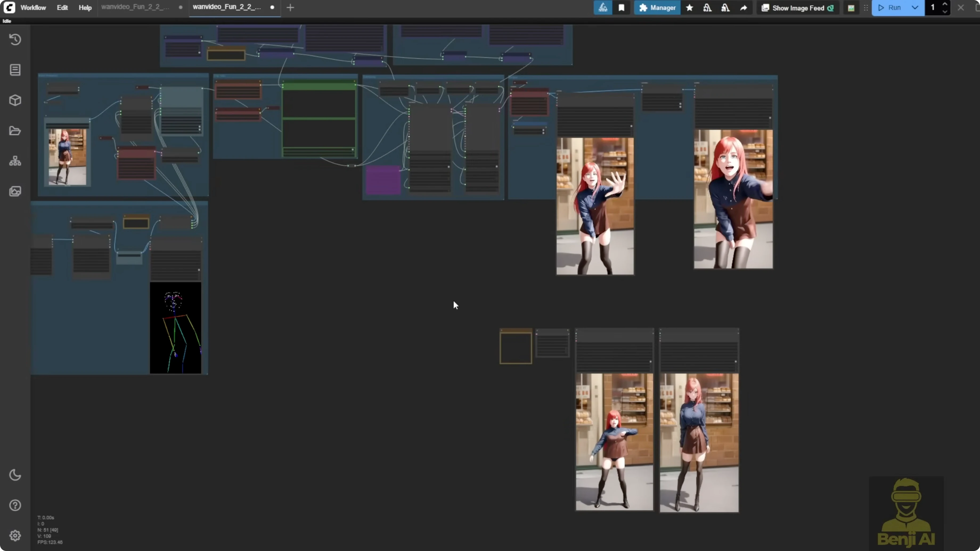
Task: Toggle the favorites star in the toolbar
Action: coord(690,8)
